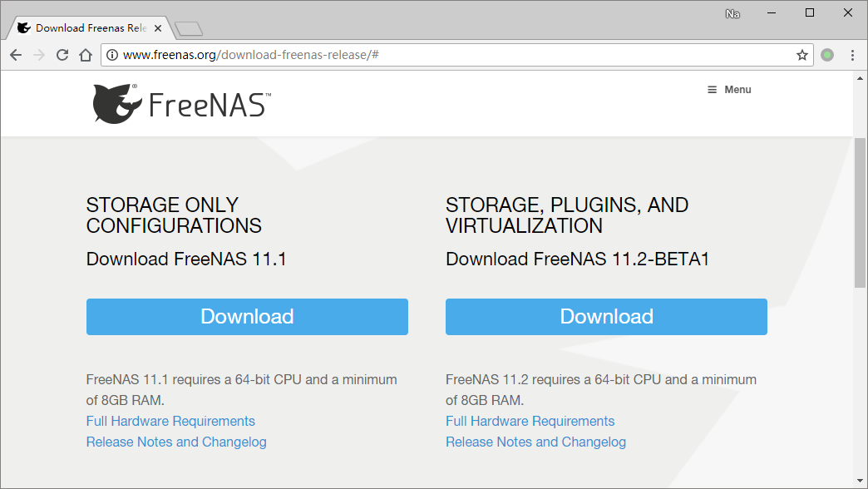Download FreeNAS 11.2-BETA1 release

pyautogui.click(x=606, y=317)
